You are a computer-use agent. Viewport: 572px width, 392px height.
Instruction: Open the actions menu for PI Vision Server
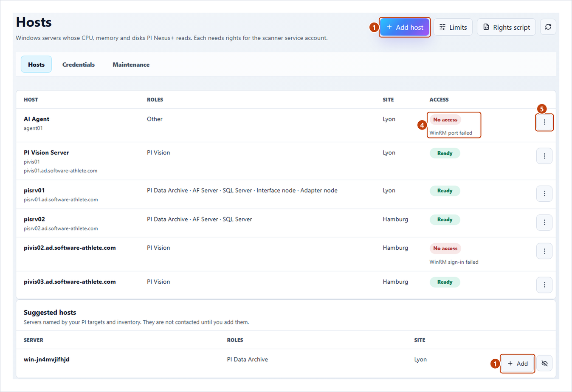[544, 156]
